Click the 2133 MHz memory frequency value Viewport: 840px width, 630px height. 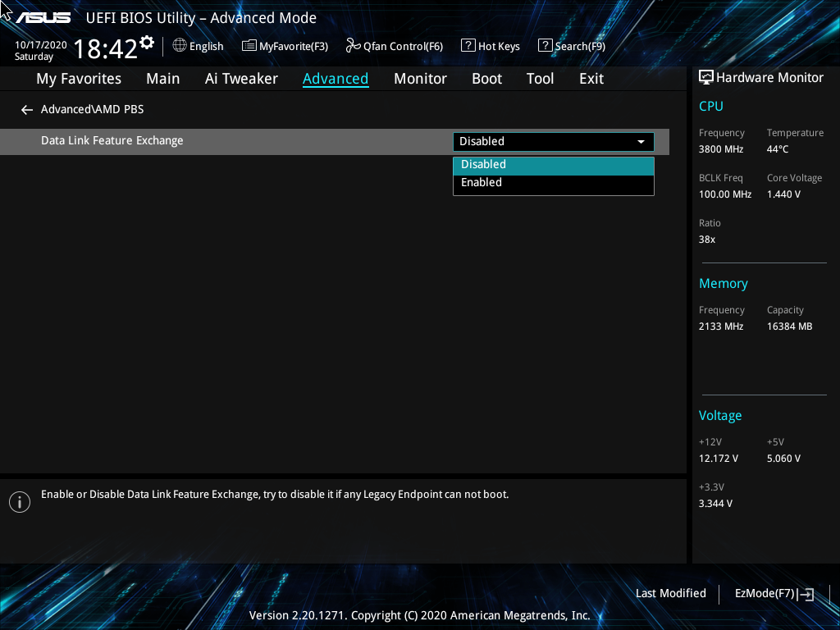tap(720, 326)
